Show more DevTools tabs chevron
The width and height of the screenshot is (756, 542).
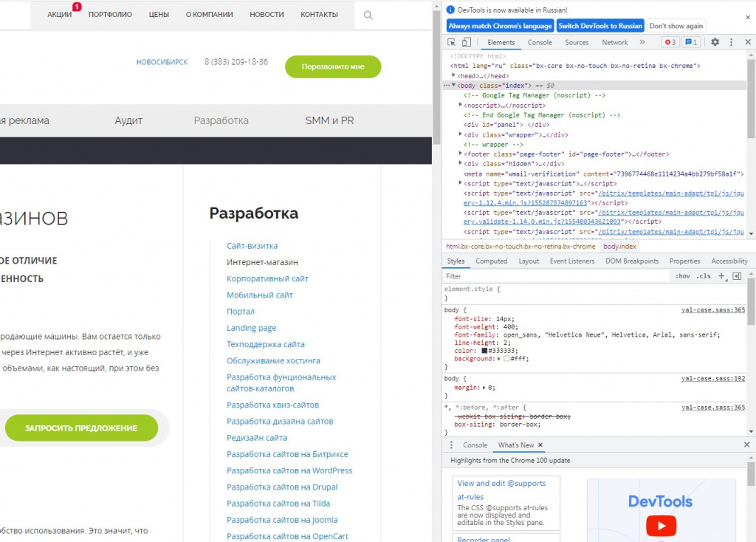642,42
